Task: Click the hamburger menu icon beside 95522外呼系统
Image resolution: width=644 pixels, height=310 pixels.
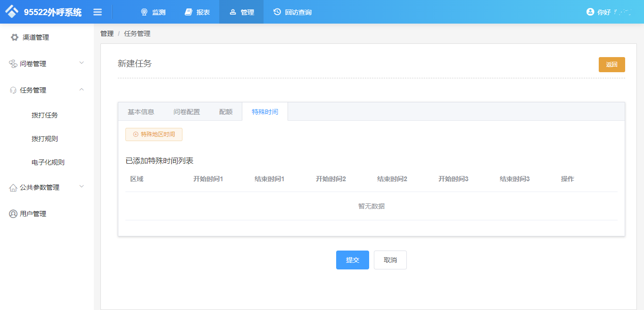Action: [98, 12]
